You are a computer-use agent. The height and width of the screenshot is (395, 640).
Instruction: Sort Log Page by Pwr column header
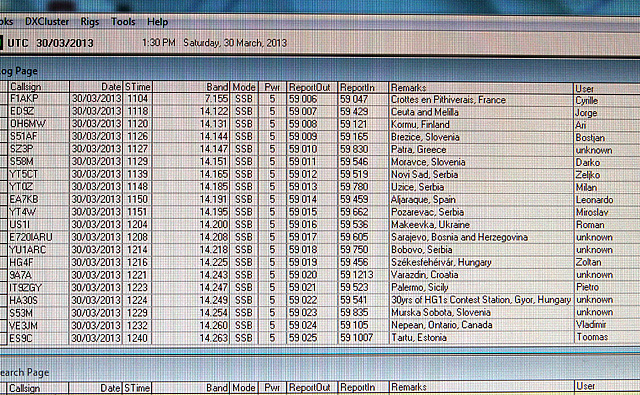point(272,87)
